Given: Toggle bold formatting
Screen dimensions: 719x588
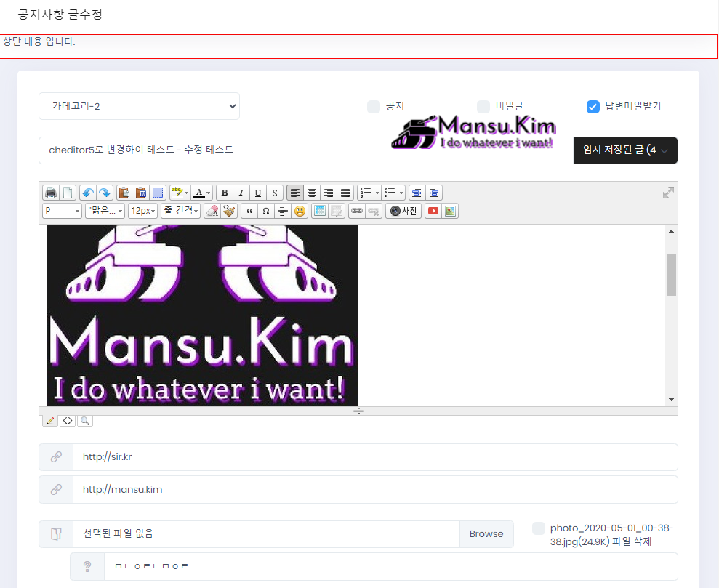Looking at the screenshot, I should 225,193.
